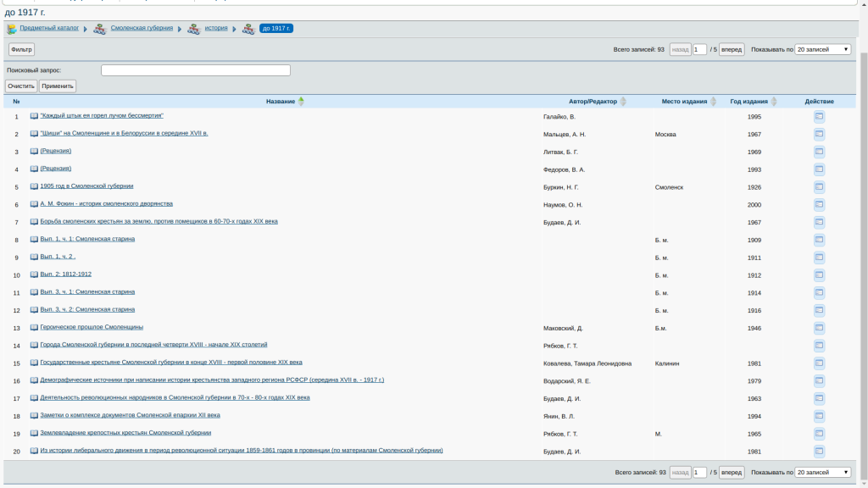Screen dimensions: 868x488
Task: Click the action icon in row 20
Action: (819, 452)
